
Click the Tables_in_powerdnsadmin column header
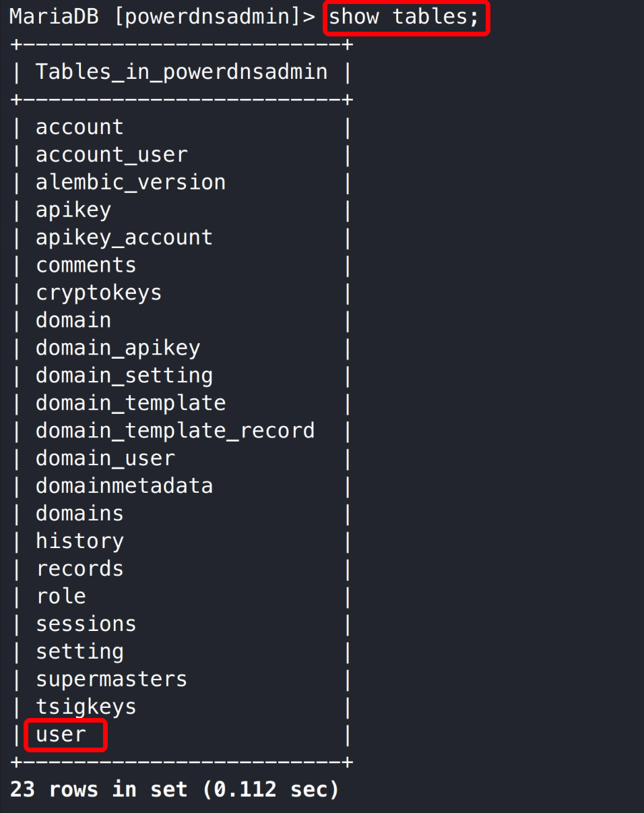pos(181,72)
